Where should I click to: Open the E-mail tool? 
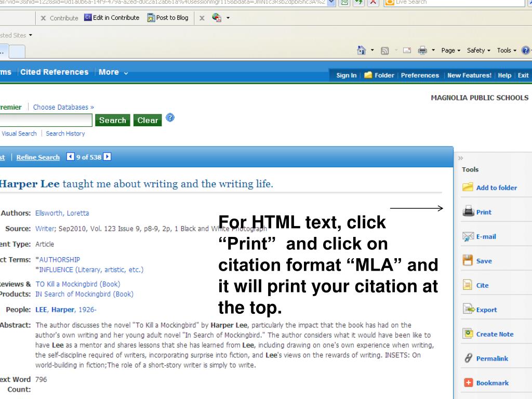click(486, 236)
